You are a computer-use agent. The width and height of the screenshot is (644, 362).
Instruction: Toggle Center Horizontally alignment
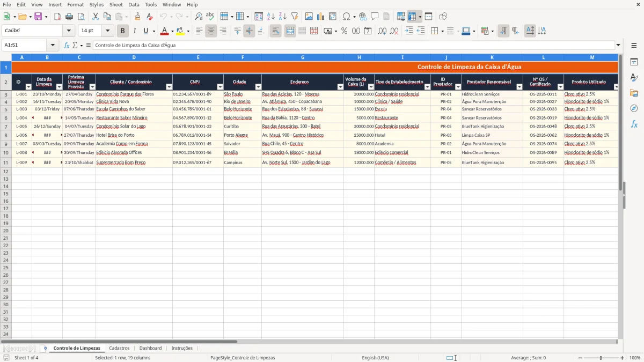tap(211, 31)
